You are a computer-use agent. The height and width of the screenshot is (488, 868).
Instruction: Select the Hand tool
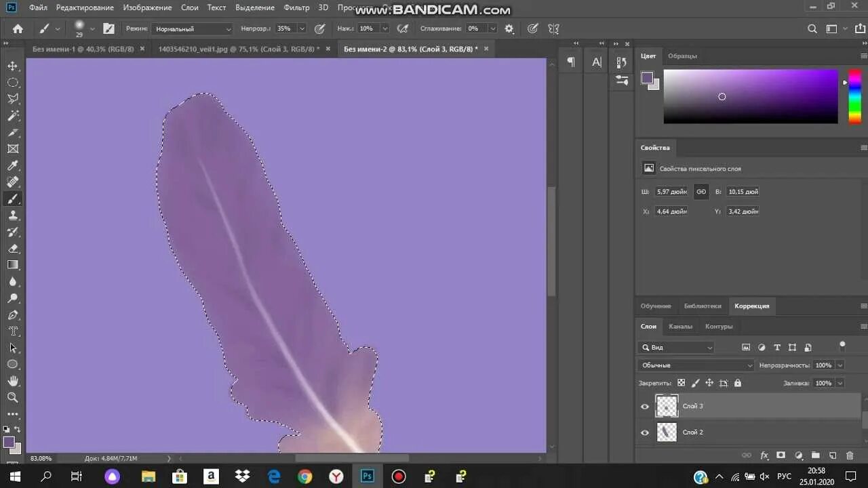(x=13, y=381)
